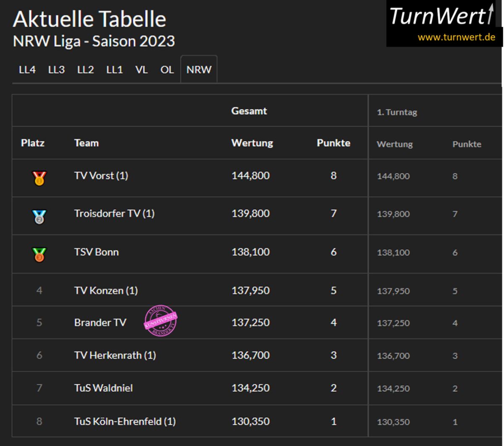The width and height of the screenshot is (504, 446).
Task: Switch to the LL3 tab
Action: (56, 70)
